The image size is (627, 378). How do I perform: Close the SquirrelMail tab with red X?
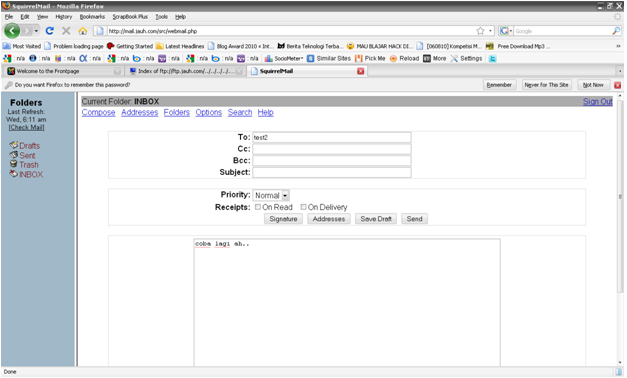click(360, 71)
